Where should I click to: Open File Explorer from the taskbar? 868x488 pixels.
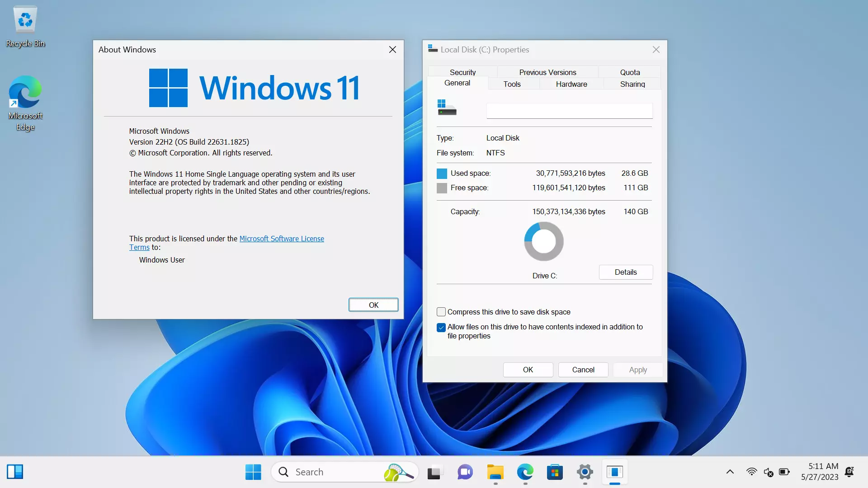tap(495, 472)
